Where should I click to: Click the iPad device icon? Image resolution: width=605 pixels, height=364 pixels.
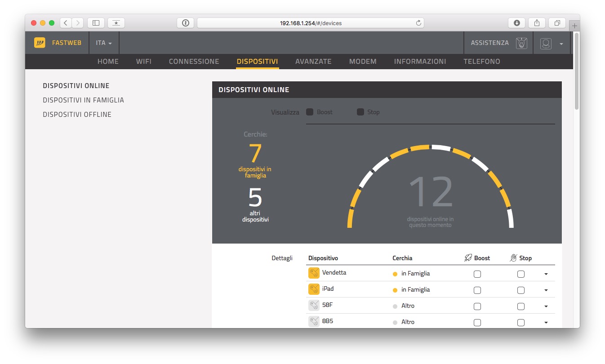tap(314, 289)
